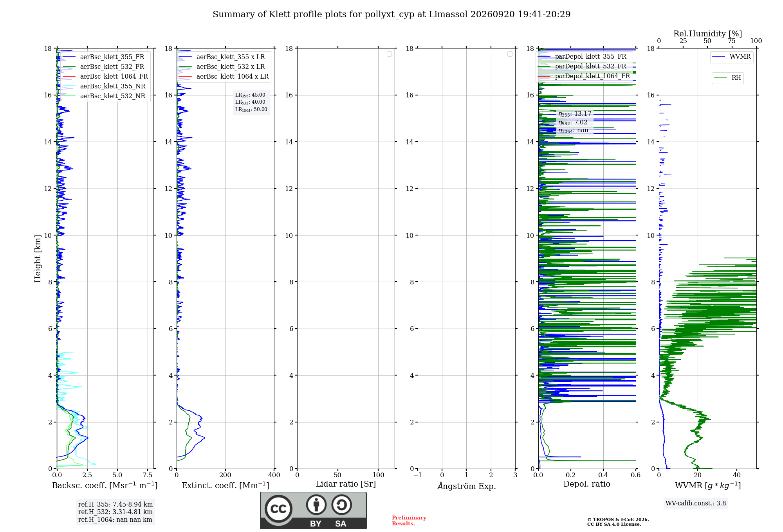783x532 pixels.
Task: Click 'ref.H_532: 3.31-4.81 km' text
Action: [x=115, y=512]
